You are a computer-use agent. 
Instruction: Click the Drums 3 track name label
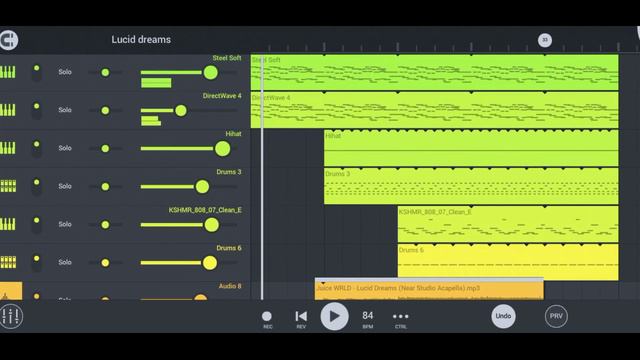[229, 172]
